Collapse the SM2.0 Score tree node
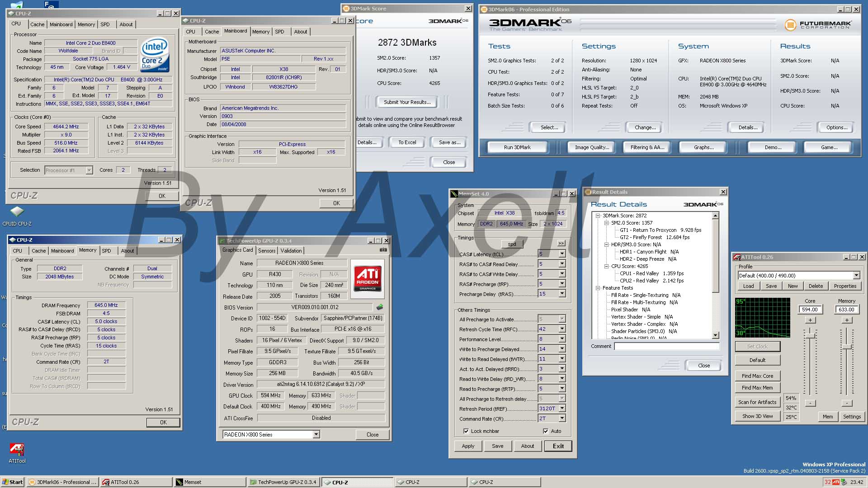This screenshot has width=868, height=488. click(606, 223)
